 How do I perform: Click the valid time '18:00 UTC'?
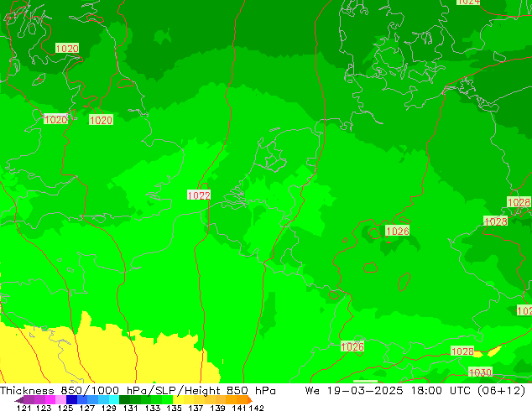pyautogui.click(x=441, y=391)
